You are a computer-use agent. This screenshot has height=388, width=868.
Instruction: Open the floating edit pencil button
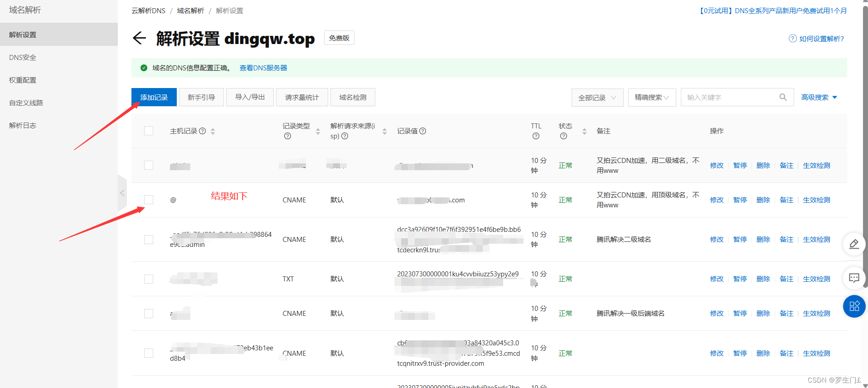[854, 244]
